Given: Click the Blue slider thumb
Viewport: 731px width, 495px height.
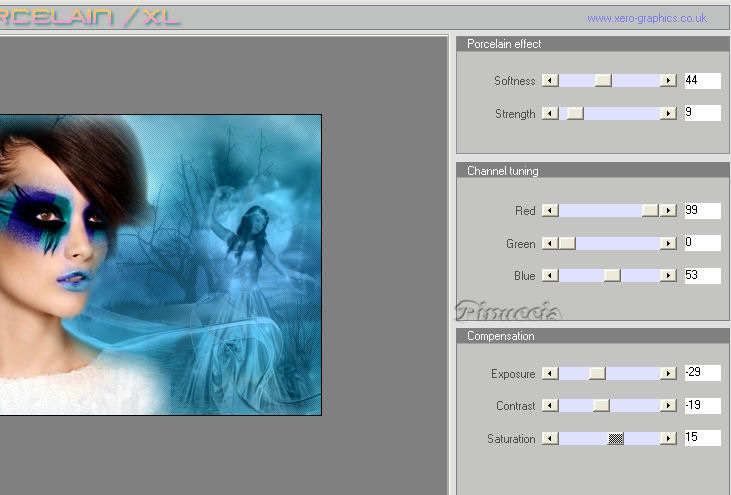Looking at the screenshot, I should tap(612, 275).
